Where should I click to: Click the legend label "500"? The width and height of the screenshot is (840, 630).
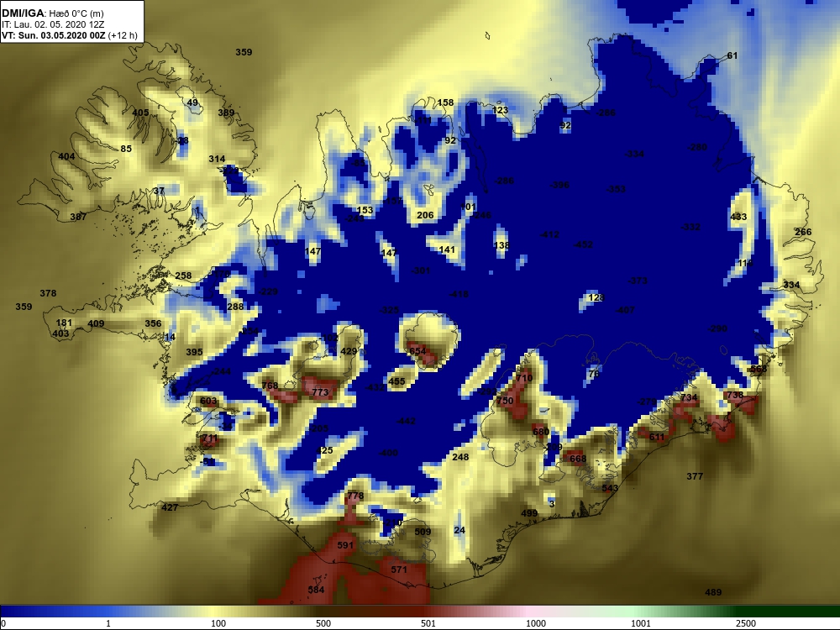click(x=323, y=623)
